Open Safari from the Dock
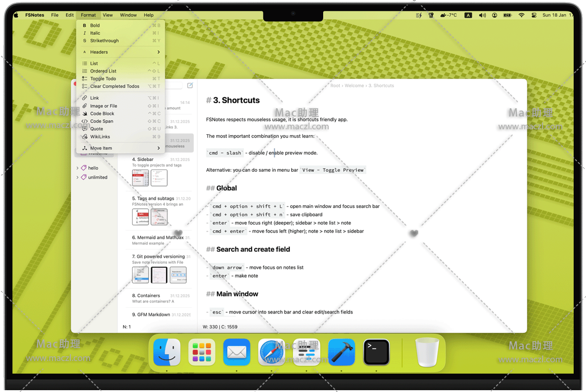The width and height of the screenshot is (586, 392). [x=272, y=352]
